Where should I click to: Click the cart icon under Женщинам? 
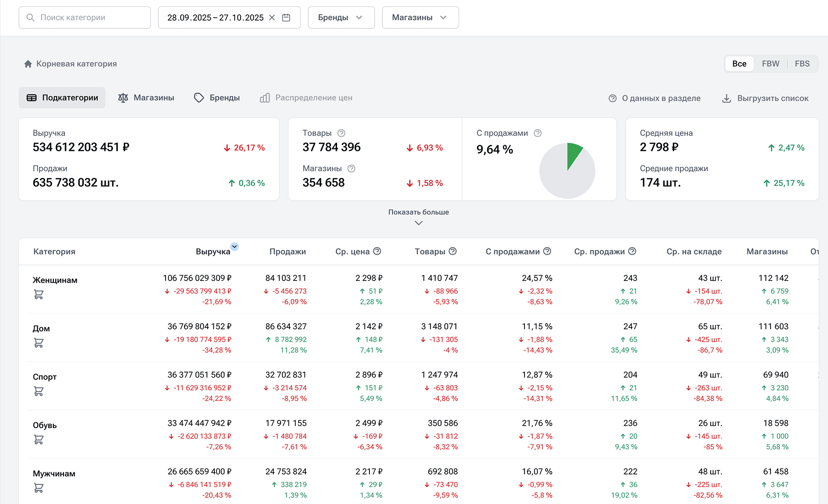(39, 295)
